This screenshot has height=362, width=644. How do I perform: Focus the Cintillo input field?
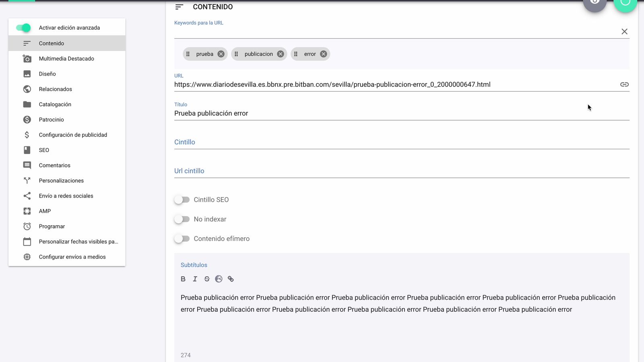[x=402, y=142]
